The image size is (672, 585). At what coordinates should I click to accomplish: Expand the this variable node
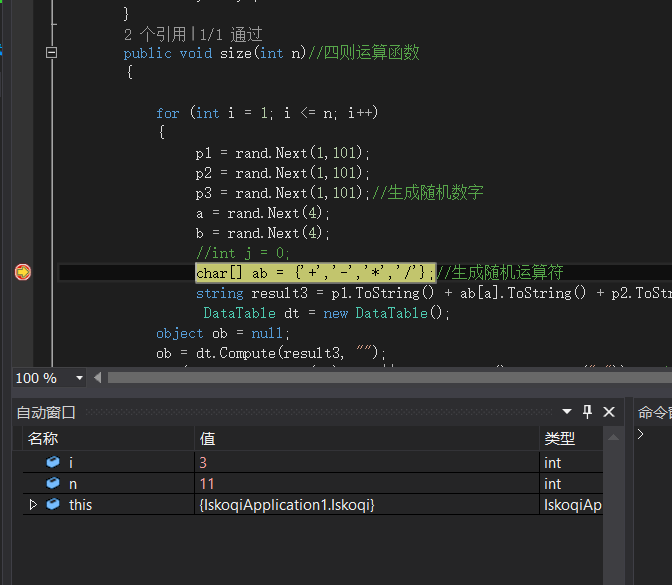point(33,504)
